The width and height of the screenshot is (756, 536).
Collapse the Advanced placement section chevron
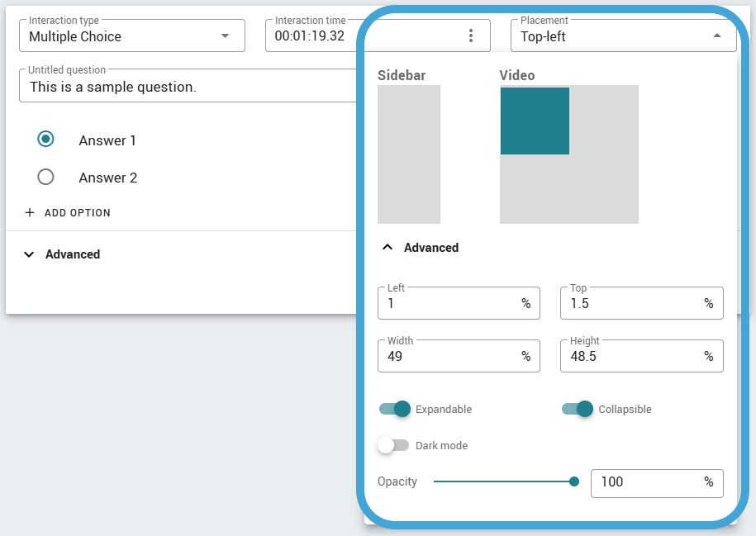pos(388,247)
